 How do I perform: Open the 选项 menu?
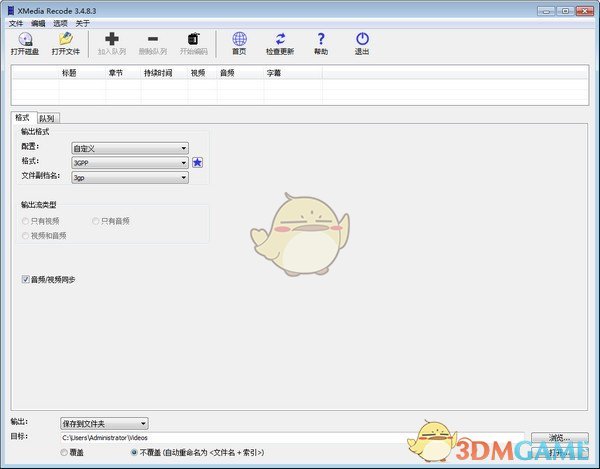tap(60, 23)
